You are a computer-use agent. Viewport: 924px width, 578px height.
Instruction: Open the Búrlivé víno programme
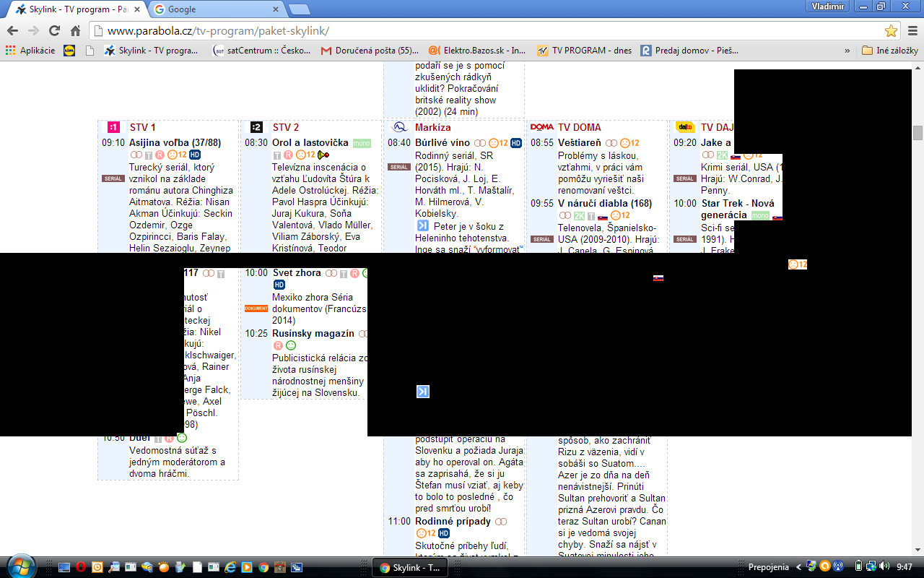(443, 143)
